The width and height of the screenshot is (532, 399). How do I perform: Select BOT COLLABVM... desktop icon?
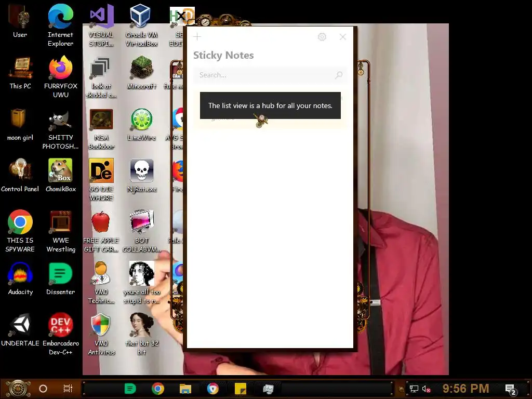coord(141,231)
